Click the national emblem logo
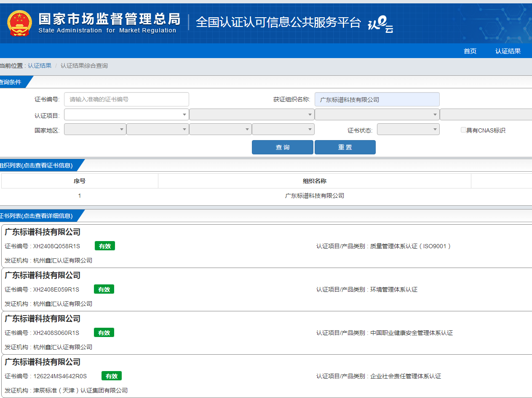 tap(19, 23)
